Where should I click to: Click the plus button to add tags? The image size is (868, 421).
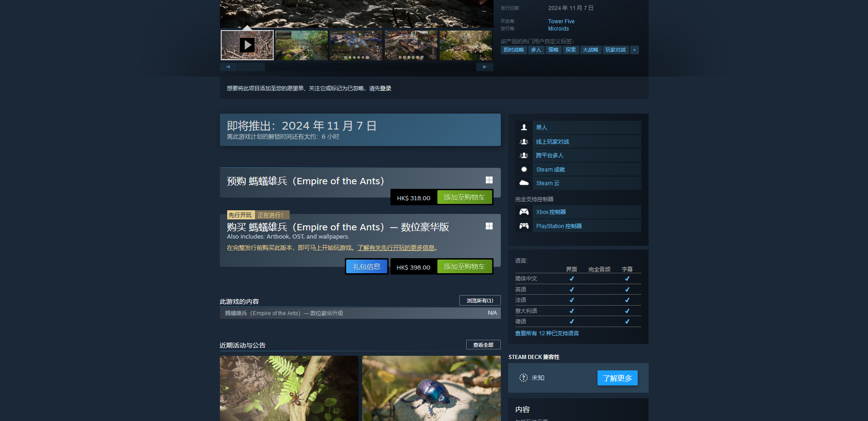634,50
